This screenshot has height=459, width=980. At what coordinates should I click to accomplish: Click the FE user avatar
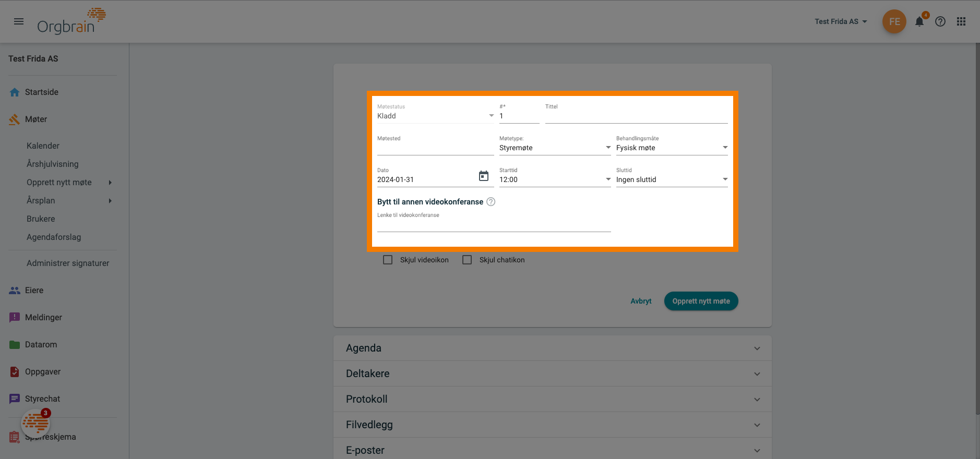(894, 21)
